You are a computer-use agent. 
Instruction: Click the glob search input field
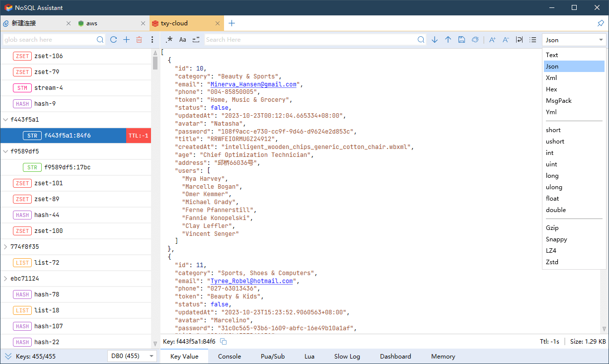point(49,40)
